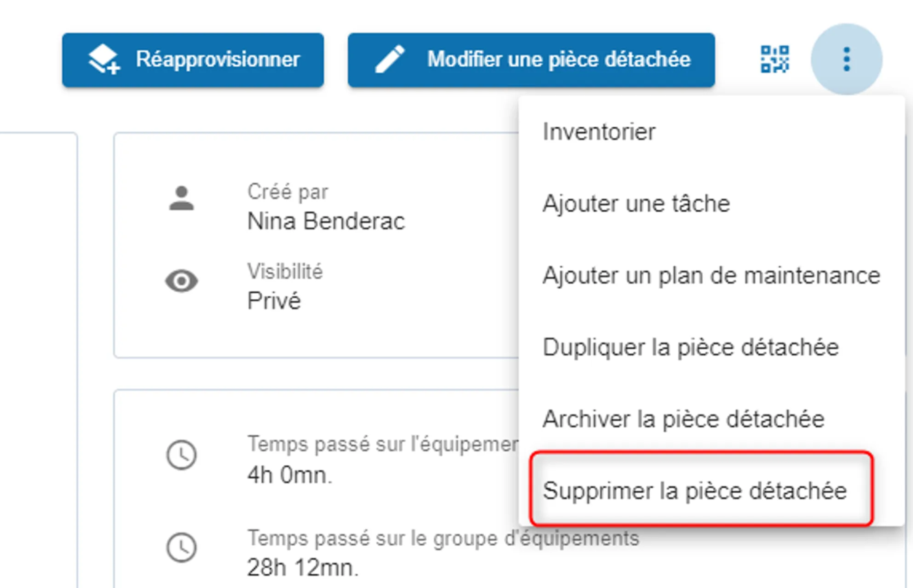Click the restock layers-plus icon
Viewport: 913px width, 588px height.
tap(104, 60)
